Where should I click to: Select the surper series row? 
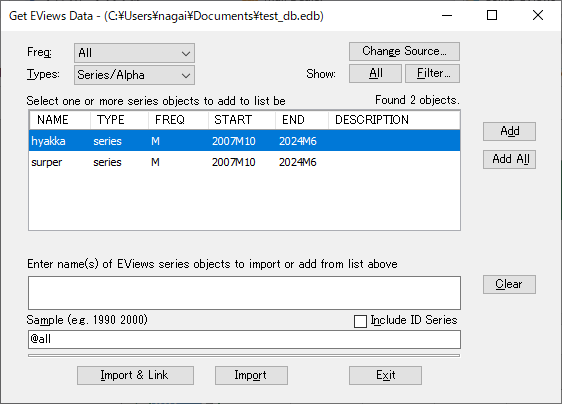[244, 162]
